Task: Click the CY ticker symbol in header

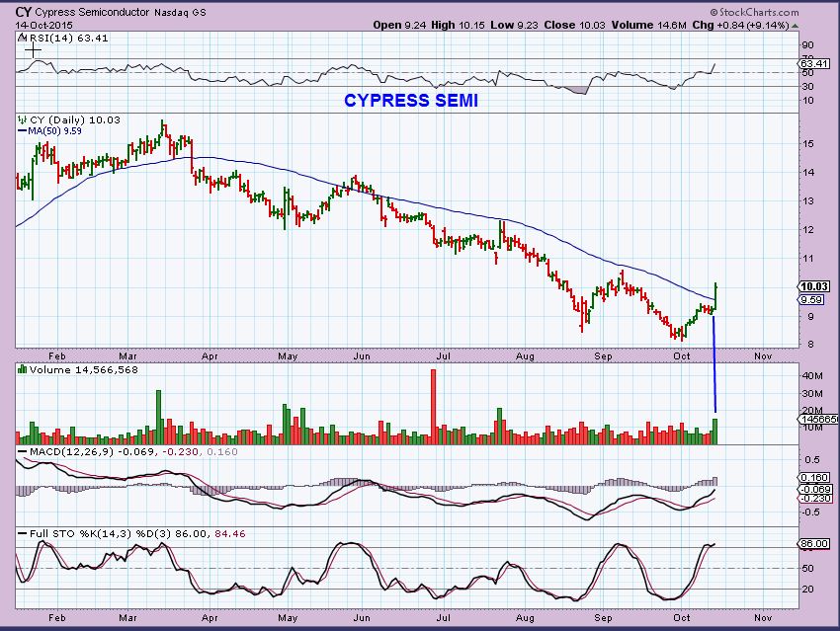Action: click(23, 12)
